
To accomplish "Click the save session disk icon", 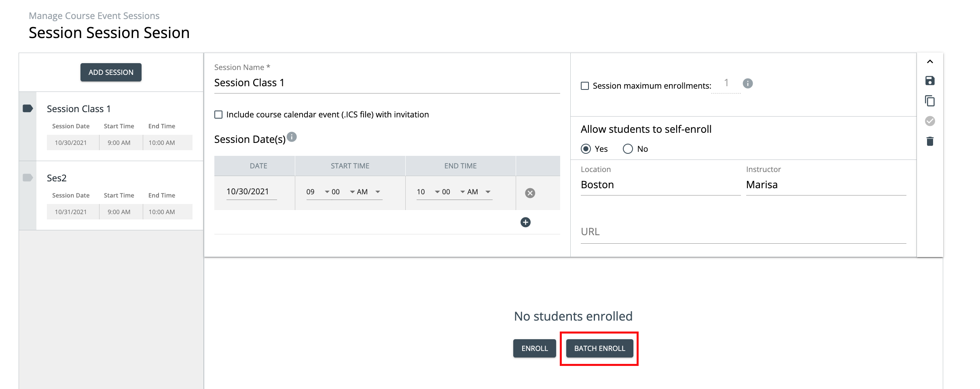I will click(930, 81).
